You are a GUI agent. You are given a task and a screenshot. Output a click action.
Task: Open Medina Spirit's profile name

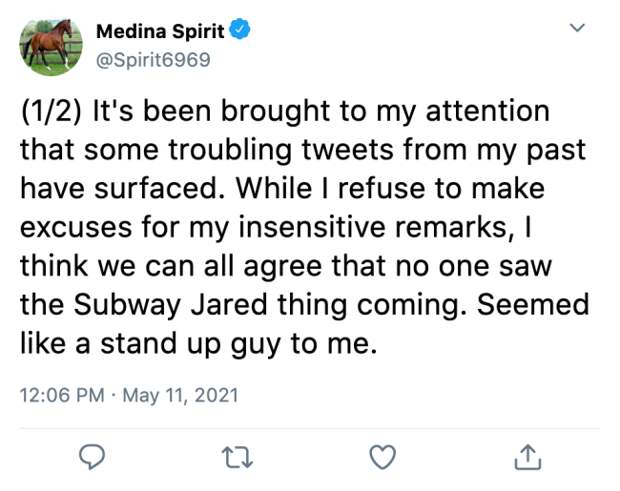[160, 30]
